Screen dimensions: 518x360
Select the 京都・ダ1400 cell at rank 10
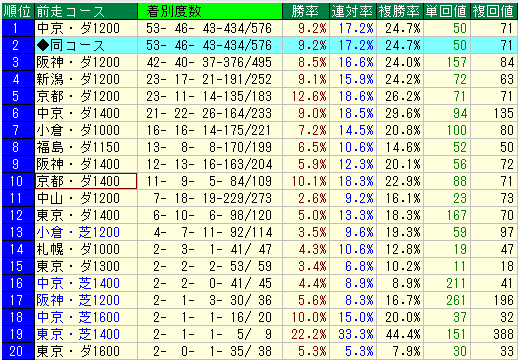[86, 181]
